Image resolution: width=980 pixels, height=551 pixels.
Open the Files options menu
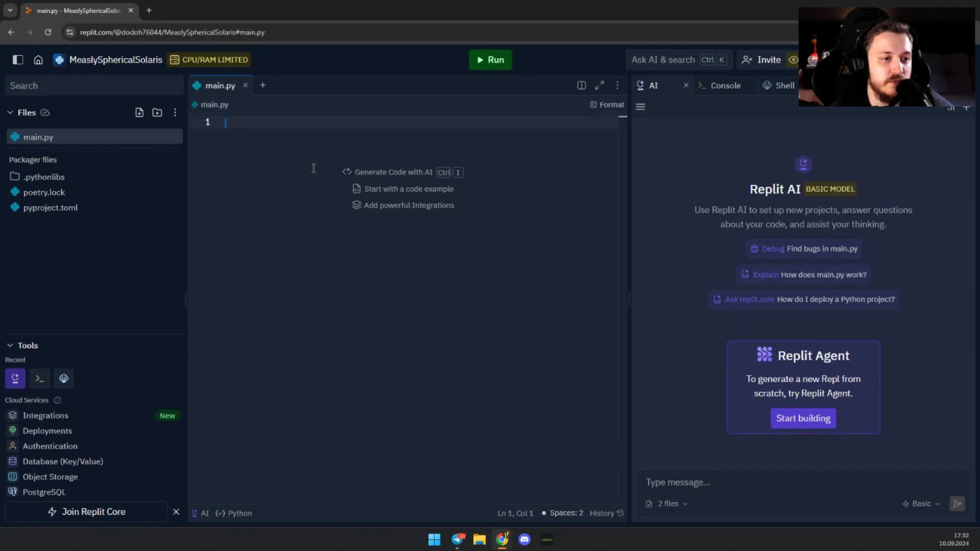click(x=175, y=112)
